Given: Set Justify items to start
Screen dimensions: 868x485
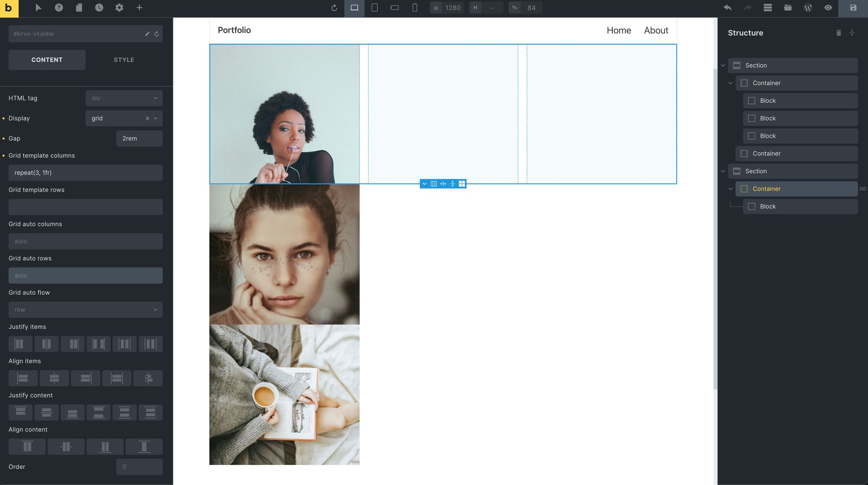Looking at the screenshot, I should pos(20,344).
